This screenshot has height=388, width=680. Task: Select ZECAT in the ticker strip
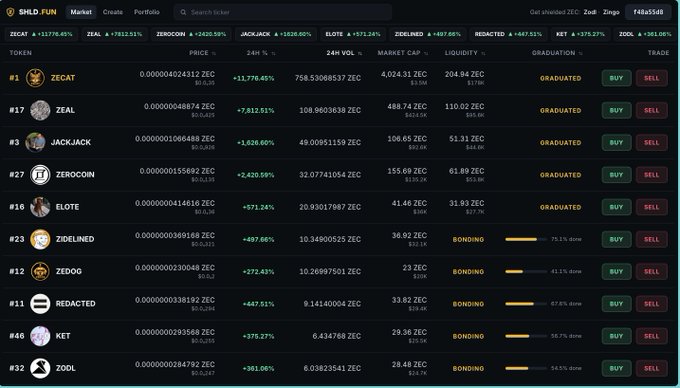tap(41, 34)
